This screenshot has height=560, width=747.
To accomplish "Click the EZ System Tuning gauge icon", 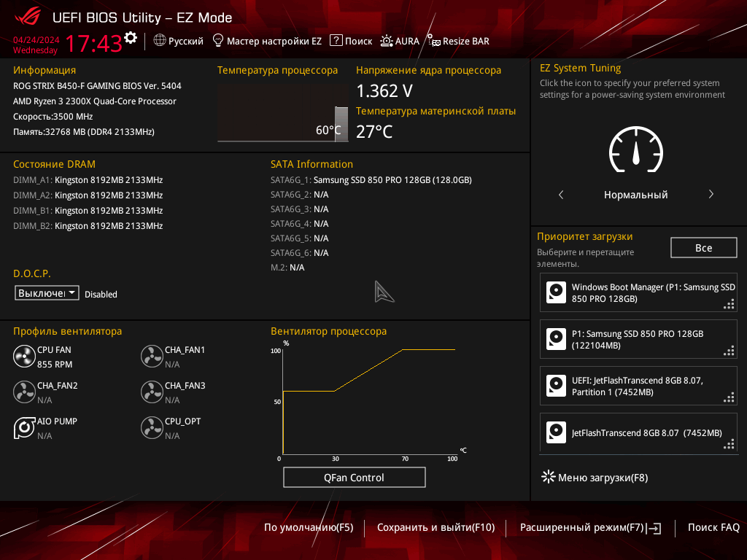I will tap(636, 149).
